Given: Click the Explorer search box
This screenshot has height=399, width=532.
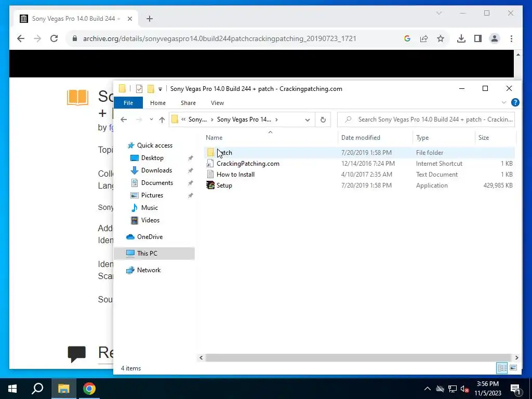Looking at the screenshot, I should click(426, 119).
